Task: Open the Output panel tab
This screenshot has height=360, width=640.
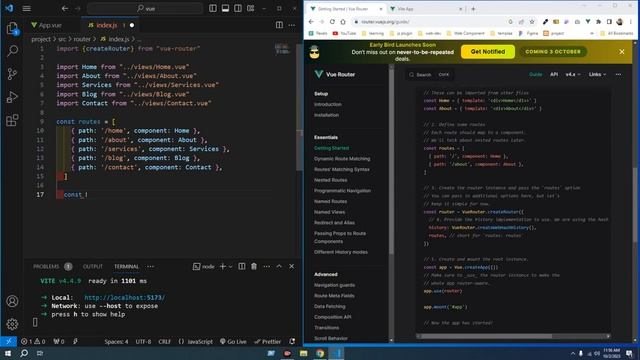Action: pyautogui.click(x=93, y=267)
